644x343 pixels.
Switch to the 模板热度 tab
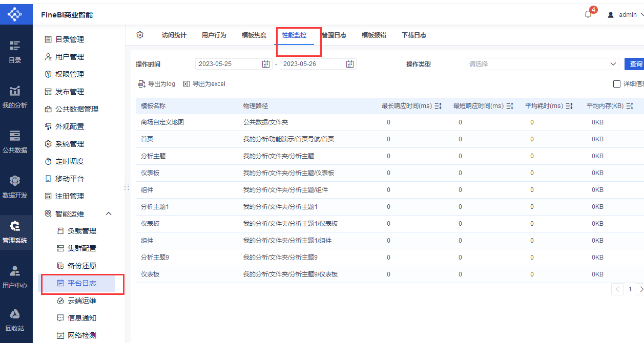pos(254,35)
